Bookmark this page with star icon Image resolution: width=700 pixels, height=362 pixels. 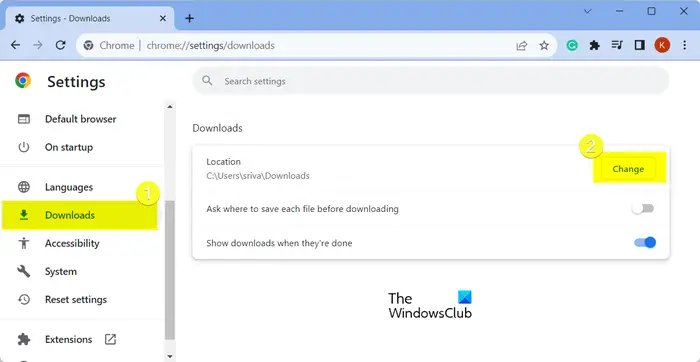[x=544, y=46]
